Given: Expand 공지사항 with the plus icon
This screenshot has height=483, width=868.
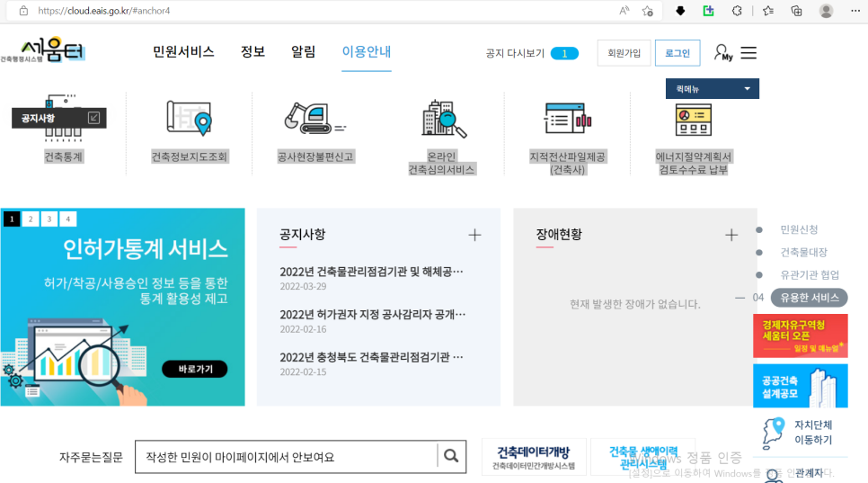Looking at the screenshot, I should [x=474, y=235].
